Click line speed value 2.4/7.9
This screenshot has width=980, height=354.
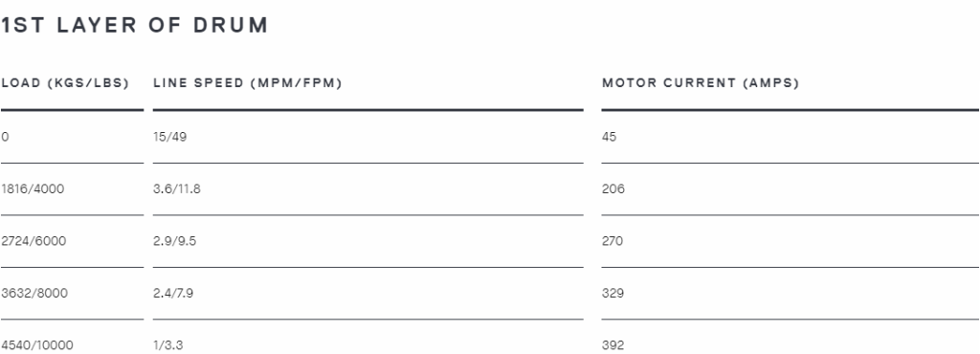(x=173, y=294)
